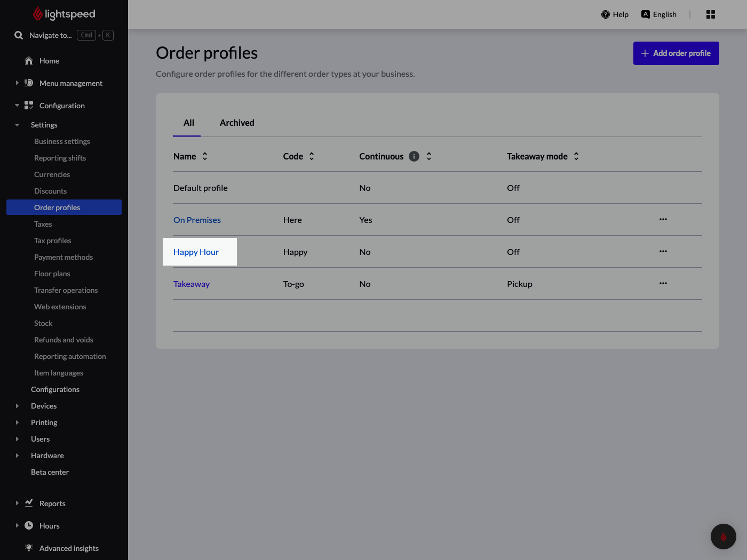Screen dimensions: 747x560
Task: Open the On Premises row options menu
Action: coord(663,219)
